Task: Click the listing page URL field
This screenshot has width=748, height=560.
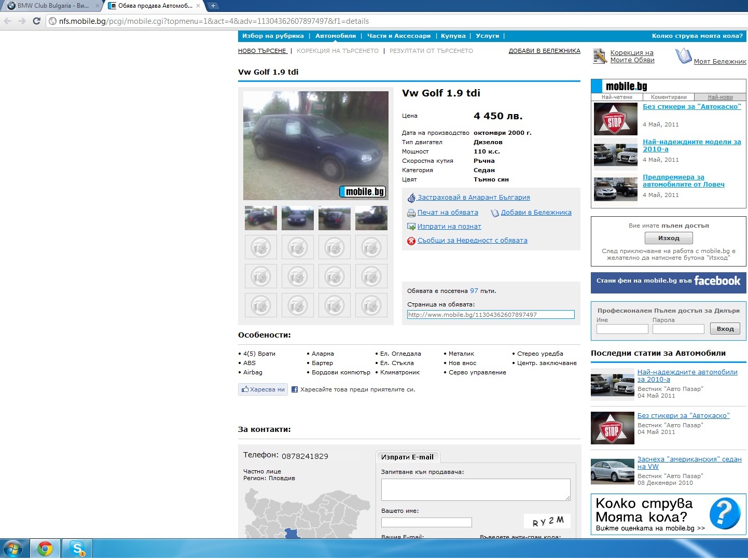Action: [x=491, y=315]
